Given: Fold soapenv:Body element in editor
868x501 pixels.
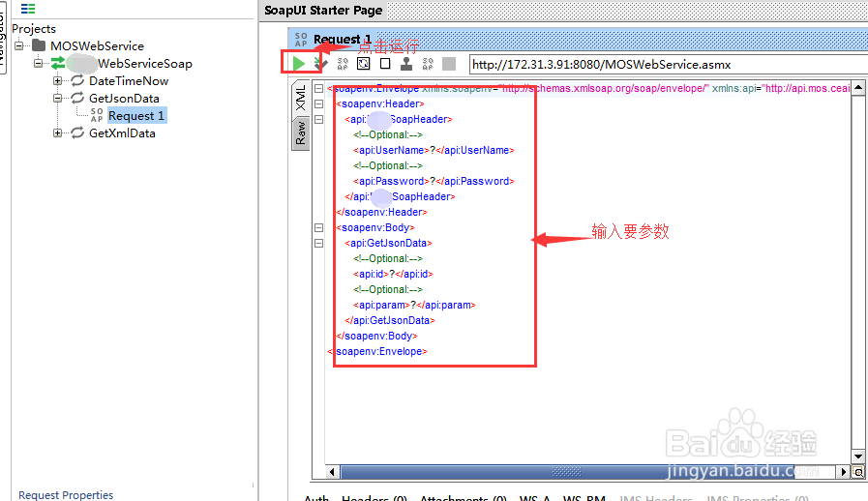Looking at the screenshot, I should pos(319,227).
